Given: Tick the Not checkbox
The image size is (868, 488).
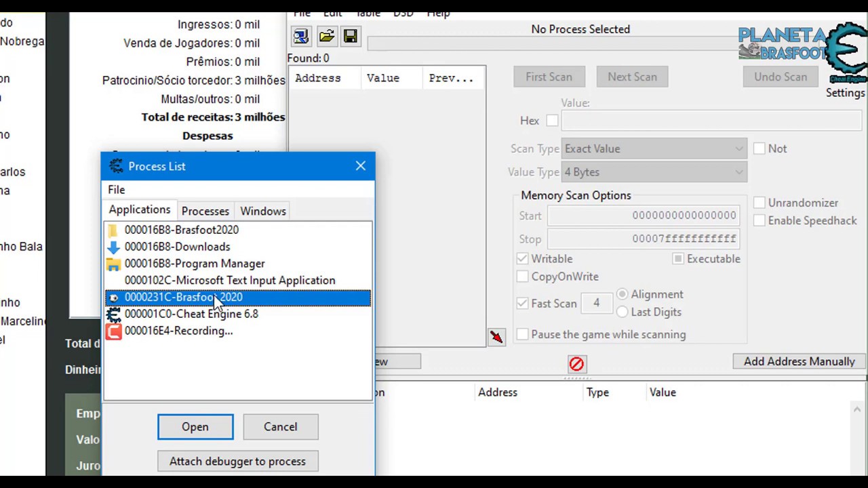Looking at the screenshot, I should point(759,148).
